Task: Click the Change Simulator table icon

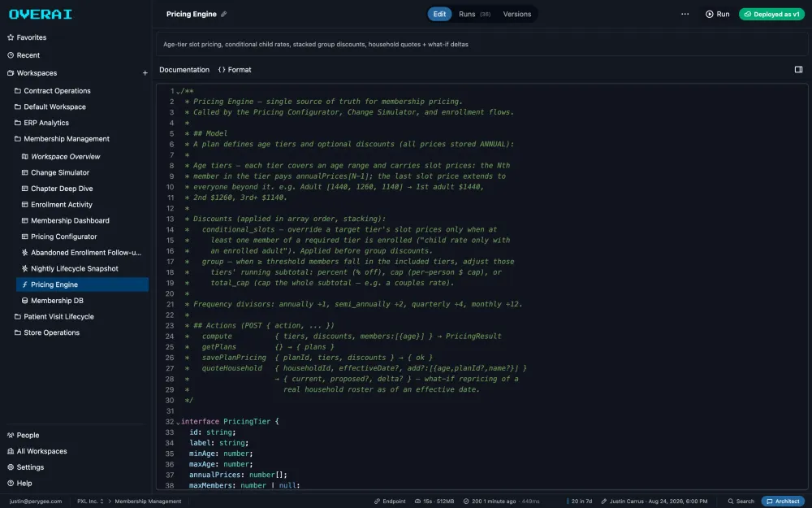Action: (24, 172)
